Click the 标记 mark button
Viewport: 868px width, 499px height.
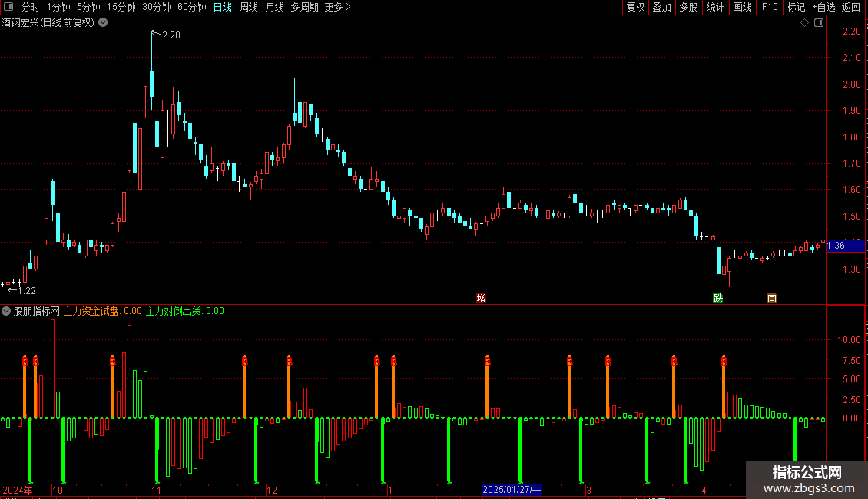(796, 7)
